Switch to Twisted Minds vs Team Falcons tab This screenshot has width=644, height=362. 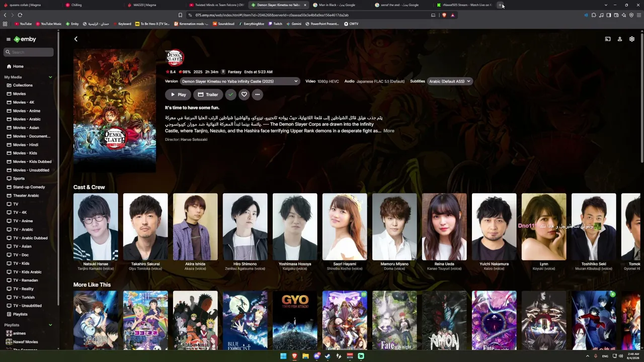tap(217, 5)
